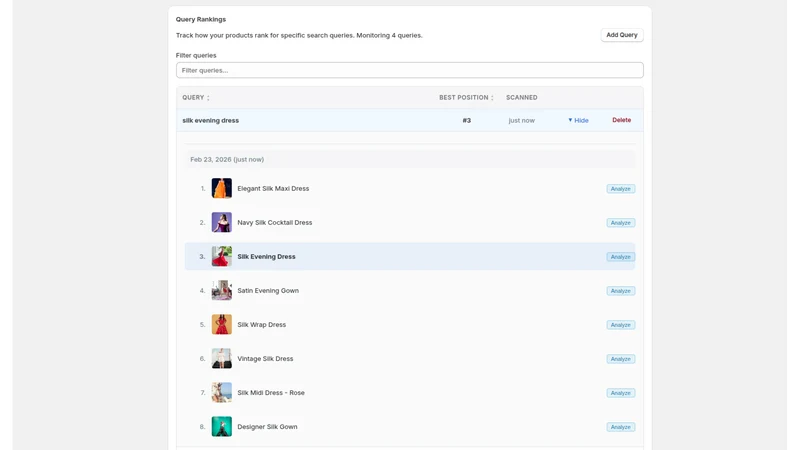Analyze Designer Silk Gown
800x450 pixels.
pos(620,427)
